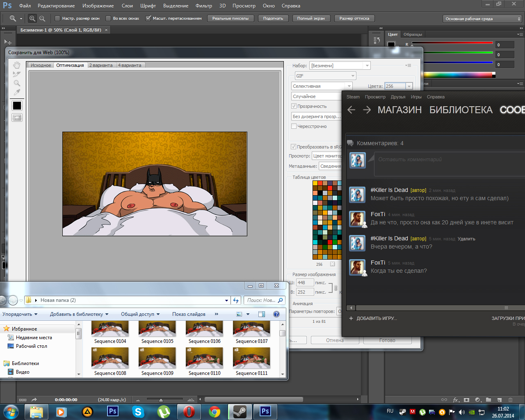
Task: Click the Zoom Out magnifier in options bar
Action: pyautogui.click(x=42, y=18)
